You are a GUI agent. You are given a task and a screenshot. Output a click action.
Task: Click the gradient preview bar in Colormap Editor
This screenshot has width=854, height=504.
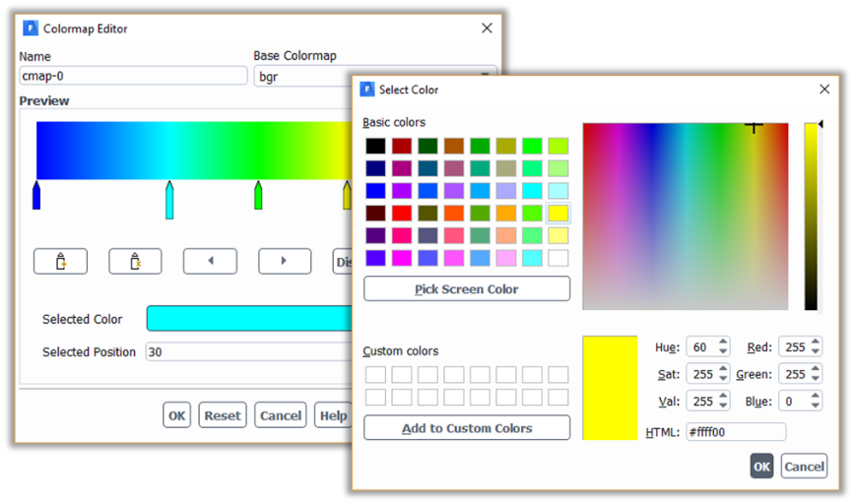tap(194, 151)
